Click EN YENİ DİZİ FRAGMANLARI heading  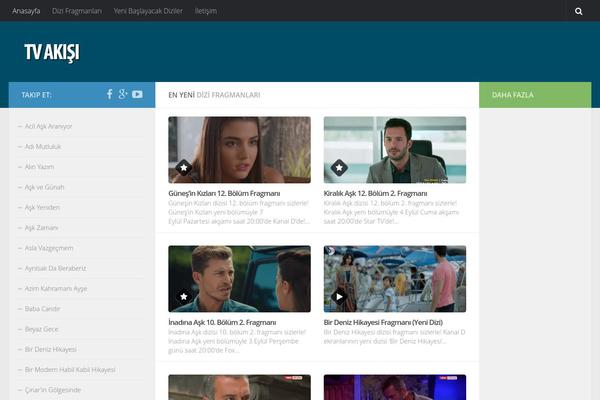[x=214, y=95]
